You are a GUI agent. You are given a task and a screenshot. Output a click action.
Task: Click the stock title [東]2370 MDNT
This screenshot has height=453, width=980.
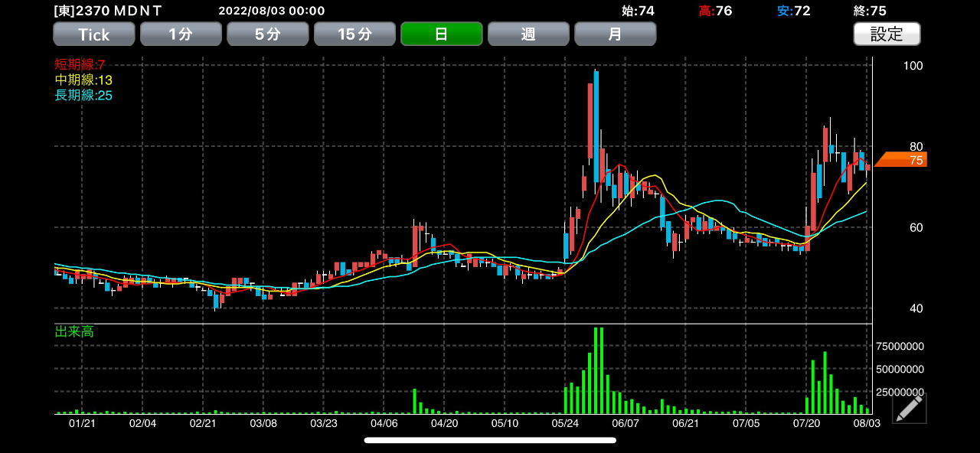coord(108,11)
